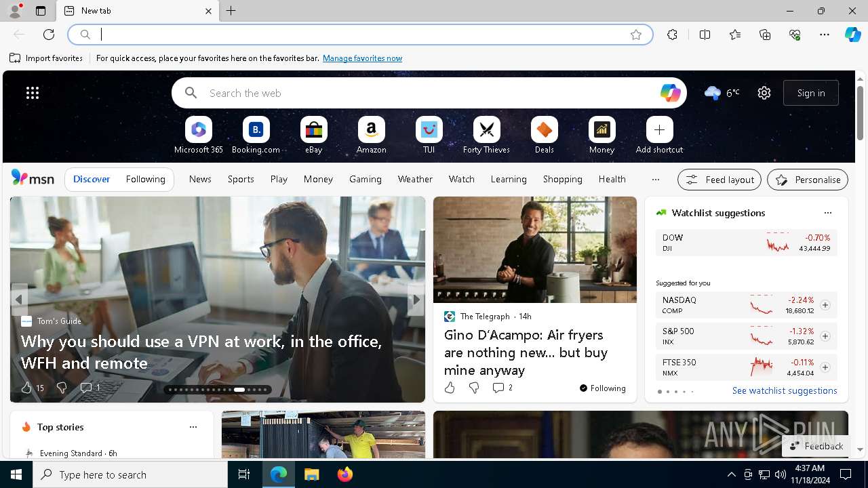868x488 pixels.
Task: Open the Amazon shortcut
Action: coord(371,136)
